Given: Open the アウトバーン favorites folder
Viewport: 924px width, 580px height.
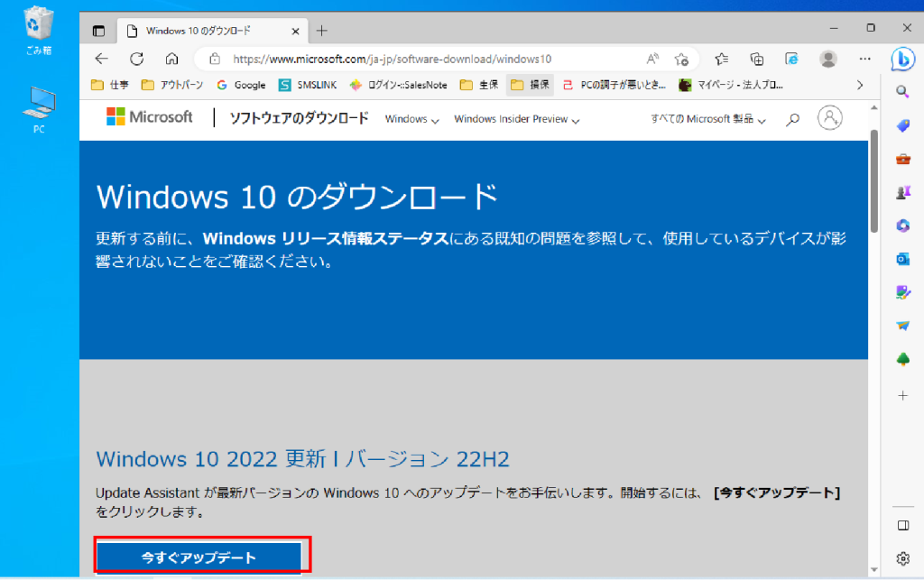Looking at the screenshot, I should (172, 85).
